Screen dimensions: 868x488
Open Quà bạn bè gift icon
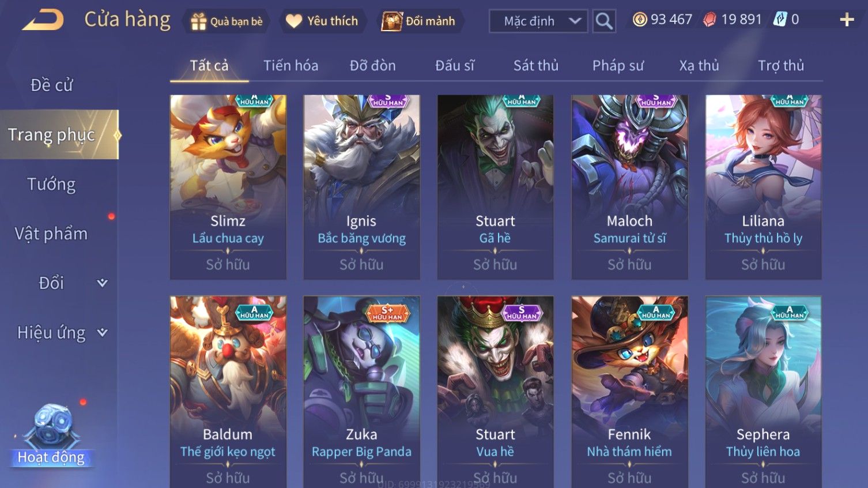[198, 21]
